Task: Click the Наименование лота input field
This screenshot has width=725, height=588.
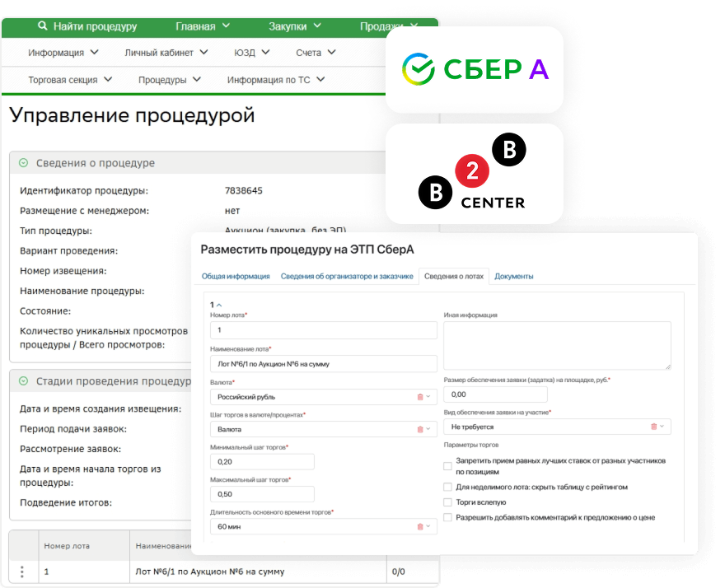Action: [x=323, y=364]
